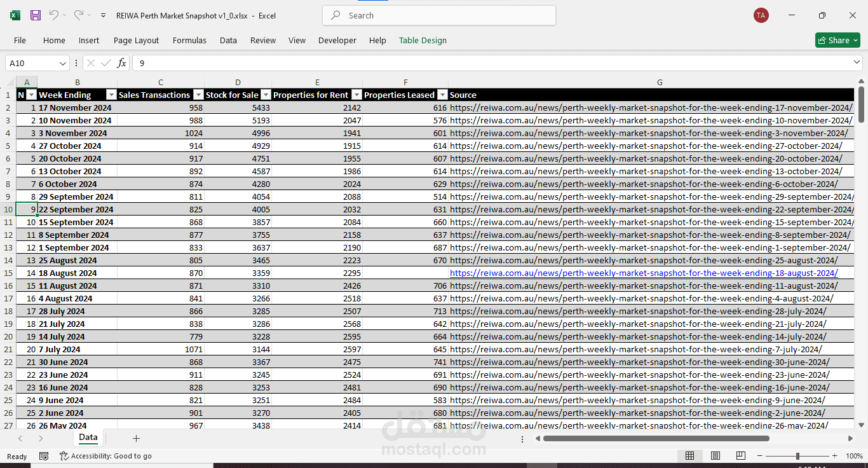This screenshot has width=868, height=468.
Task: Click the Select All corner triangle
Action: coord(8,82)
